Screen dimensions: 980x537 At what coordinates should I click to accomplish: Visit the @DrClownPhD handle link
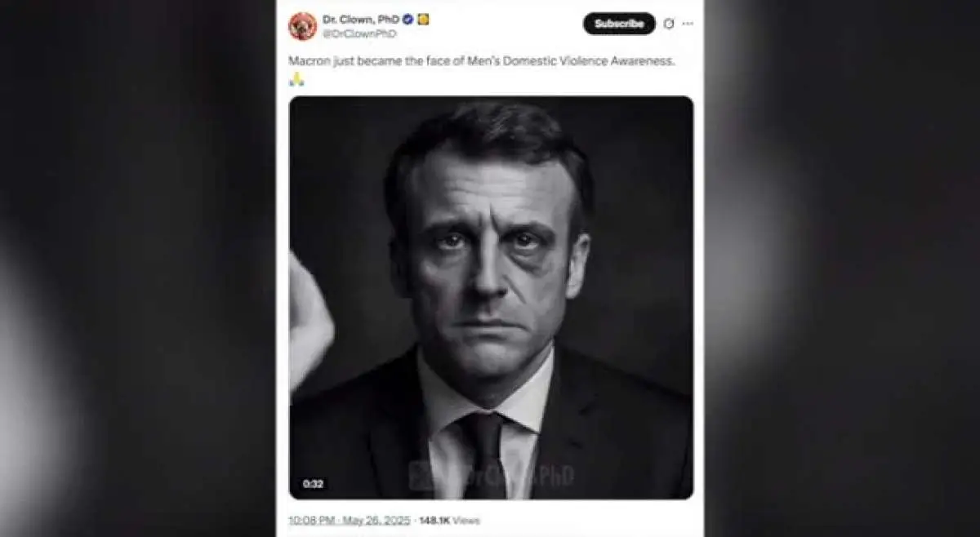tap(359, 33)
